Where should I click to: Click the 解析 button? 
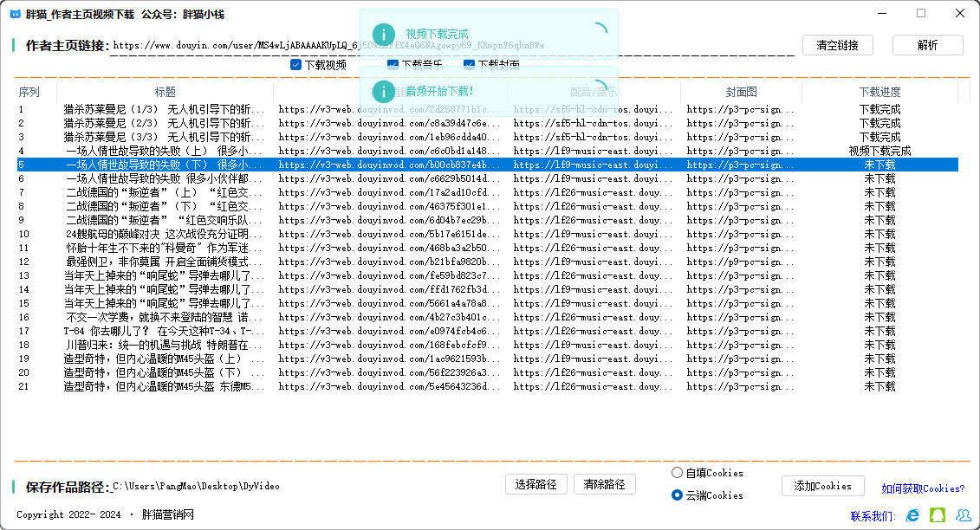coord(927,44)
